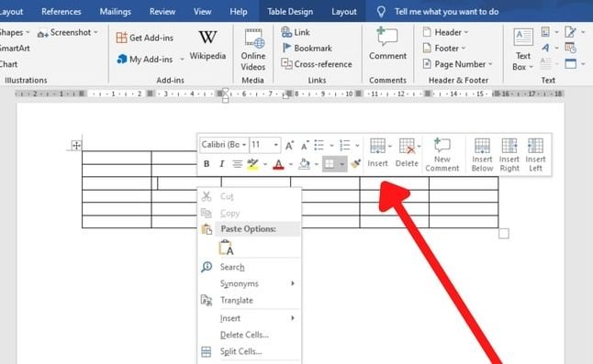The width and height of the screenshot is (593, 364).
Task: Open the Help tab
Action: pyautogui.click(x=239, y=12)
